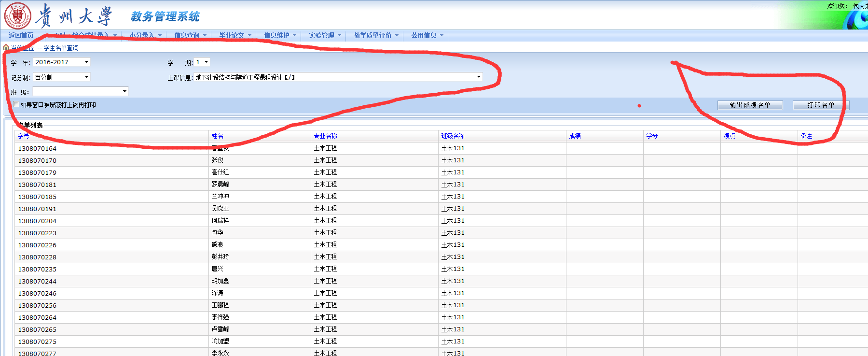This screenshot has width=868, height=356.
Task: Select the row with student ID 1308070223
Action: [37, 233]
